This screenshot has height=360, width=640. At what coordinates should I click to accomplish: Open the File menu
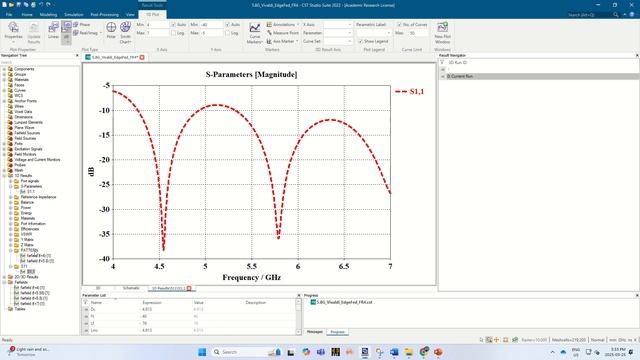click(9, 15)
